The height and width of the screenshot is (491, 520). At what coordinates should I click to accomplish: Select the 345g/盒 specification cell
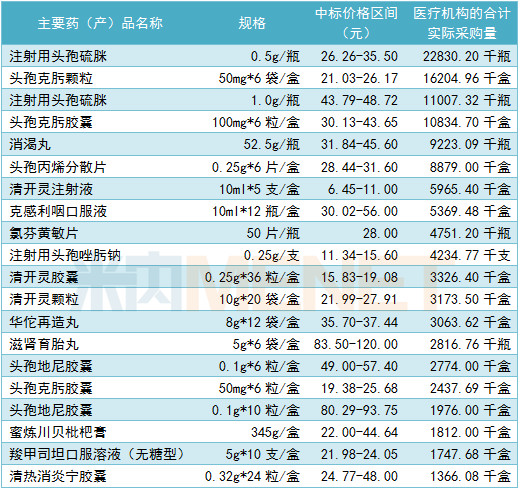[x=275, y=432]
